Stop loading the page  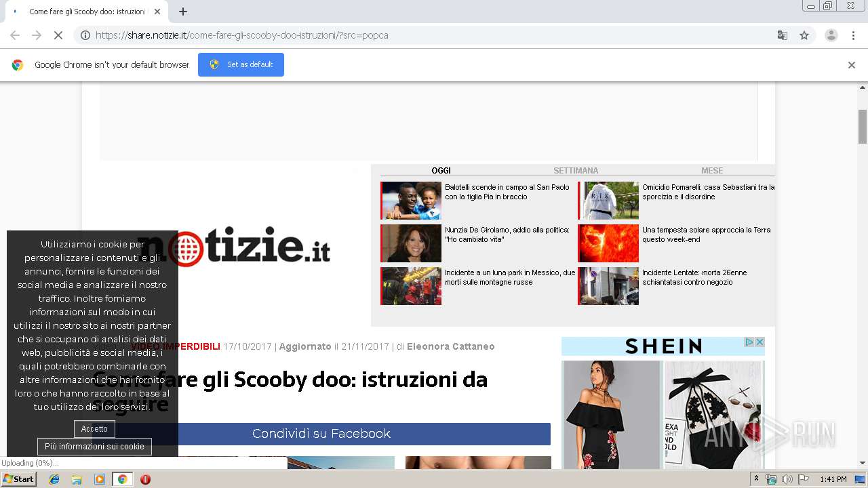pyautogui.click(x=58, y=35)
